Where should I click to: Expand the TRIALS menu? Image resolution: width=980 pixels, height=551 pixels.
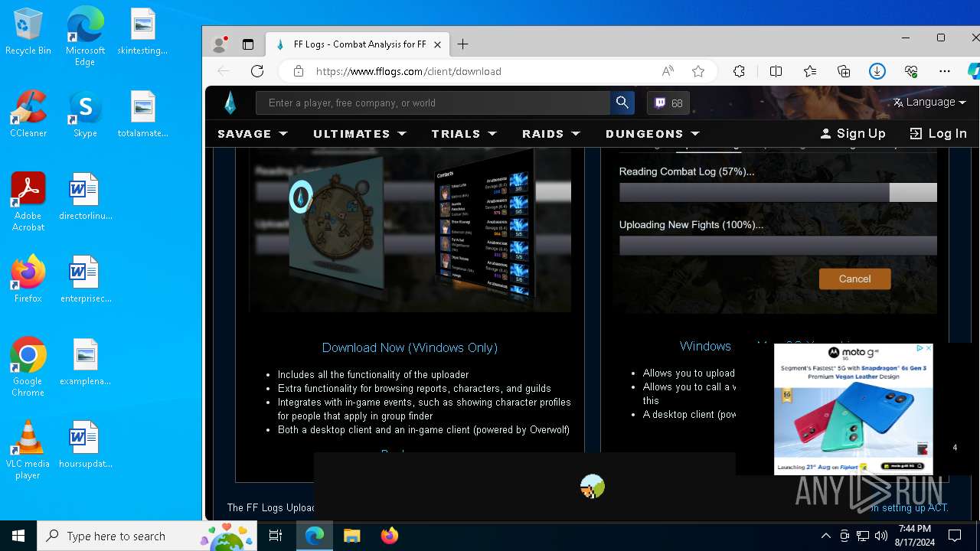point(464,133)
